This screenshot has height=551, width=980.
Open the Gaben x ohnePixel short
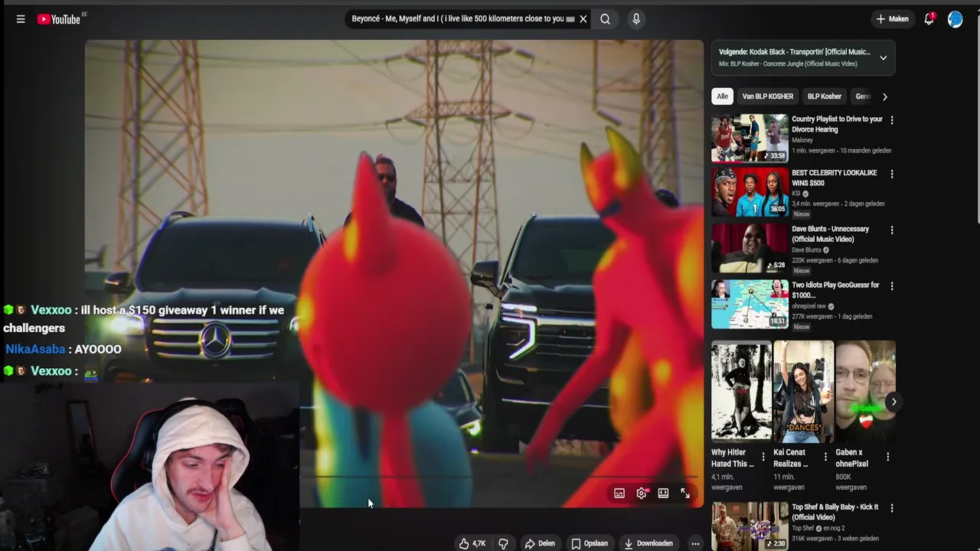click(x=865, y=392)
